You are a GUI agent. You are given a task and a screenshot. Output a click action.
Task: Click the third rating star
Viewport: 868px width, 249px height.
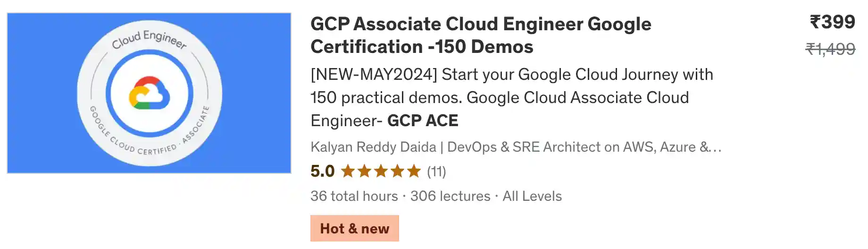381,171
